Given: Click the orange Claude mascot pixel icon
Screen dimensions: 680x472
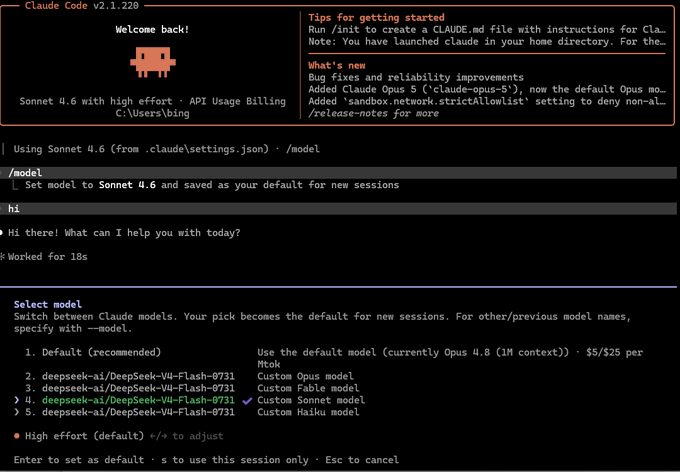Looking at the screenshot, I should coord(153,62).
